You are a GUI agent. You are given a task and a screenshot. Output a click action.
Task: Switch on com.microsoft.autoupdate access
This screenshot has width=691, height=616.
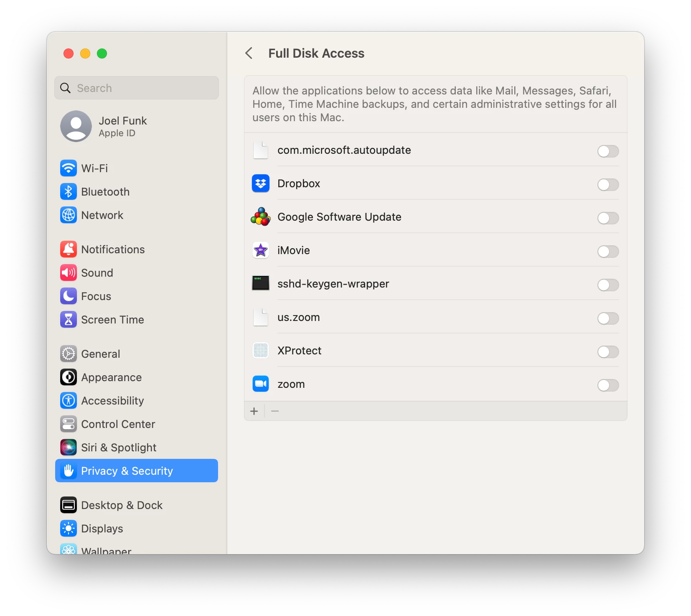[x=608, y=151]
